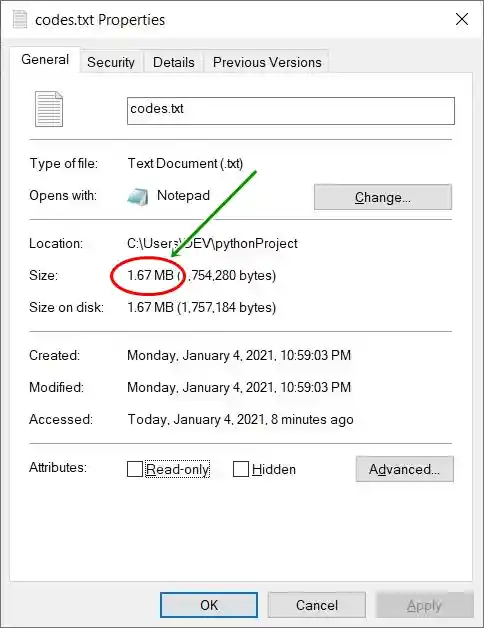The image size is (484, 628).
Task: Click the Accessed label
Action: click(x=60, y=420)
